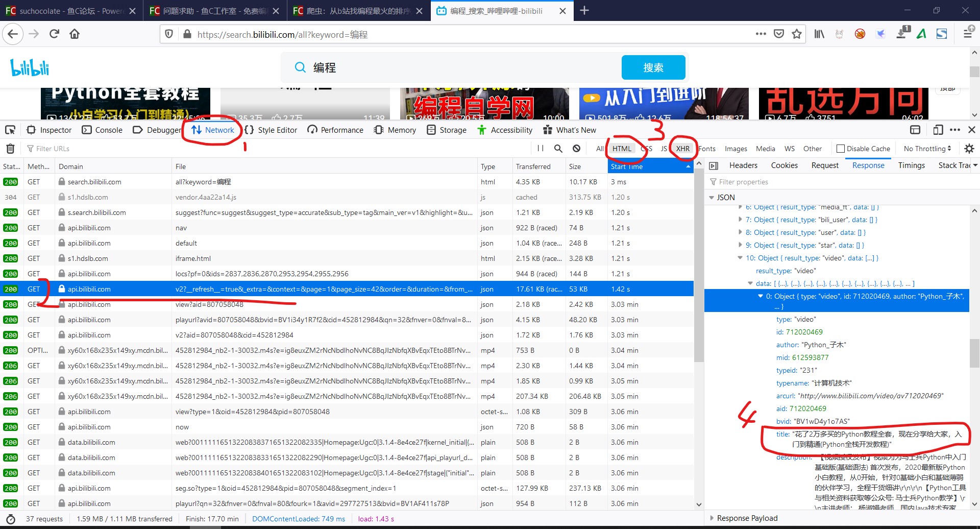The height and width of the screenshot is (529, 980).
Task: Open network settings gear icon
Action: [x=969, y=149]
